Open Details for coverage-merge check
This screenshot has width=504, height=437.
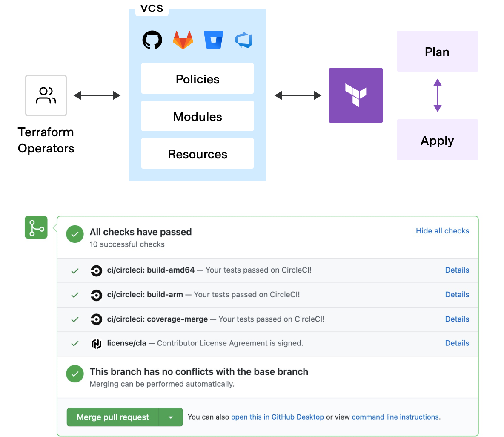457,319
